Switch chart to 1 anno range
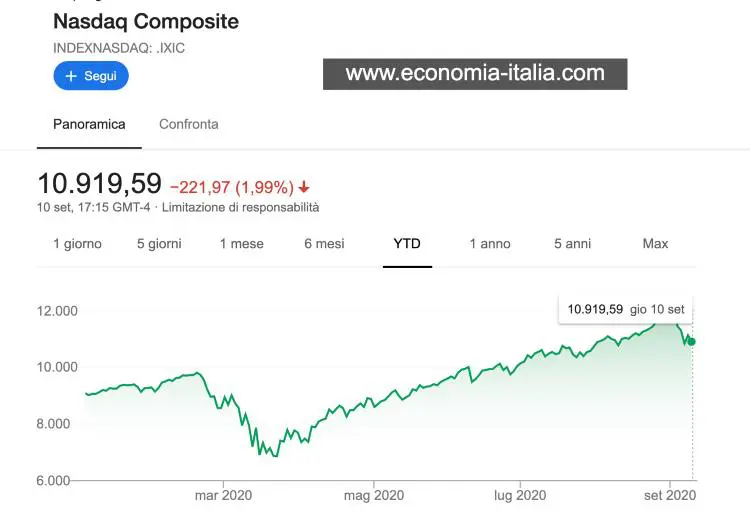The image size is (750, 525). pos(490,244)
